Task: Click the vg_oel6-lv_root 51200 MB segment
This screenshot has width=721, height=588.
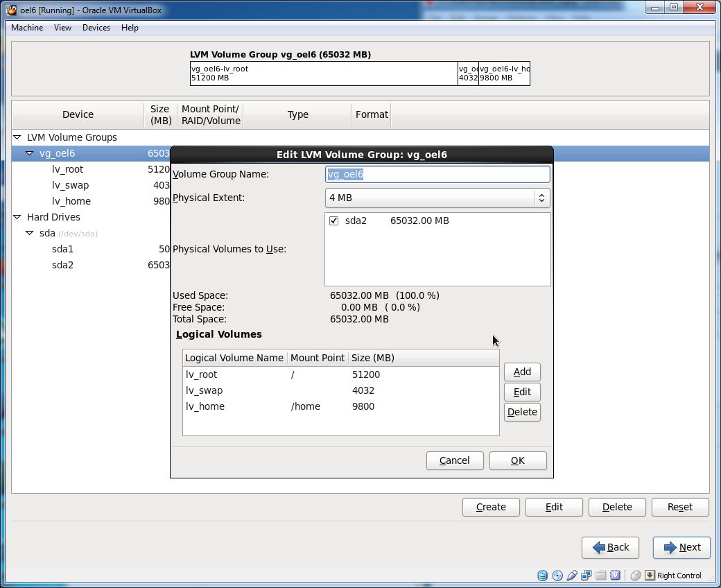Action: coord(324,73)
